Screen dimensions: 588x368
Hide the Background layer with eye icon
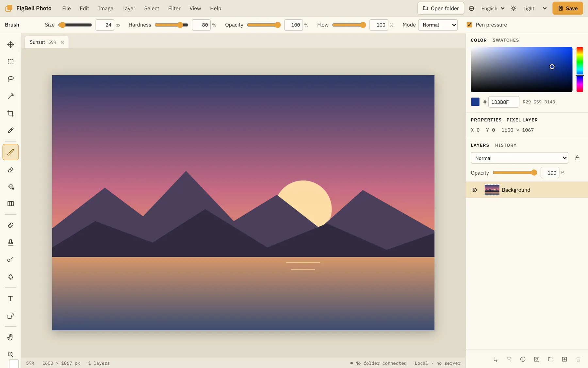(474, 190)
